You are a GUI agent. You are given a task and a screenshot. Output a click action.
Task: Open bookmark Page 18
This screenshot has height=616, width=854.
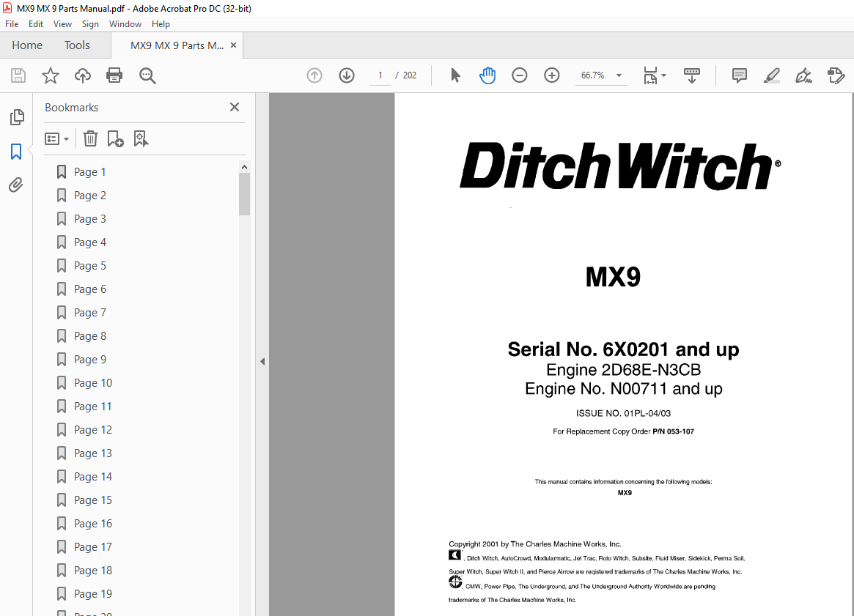coord(92,570)
